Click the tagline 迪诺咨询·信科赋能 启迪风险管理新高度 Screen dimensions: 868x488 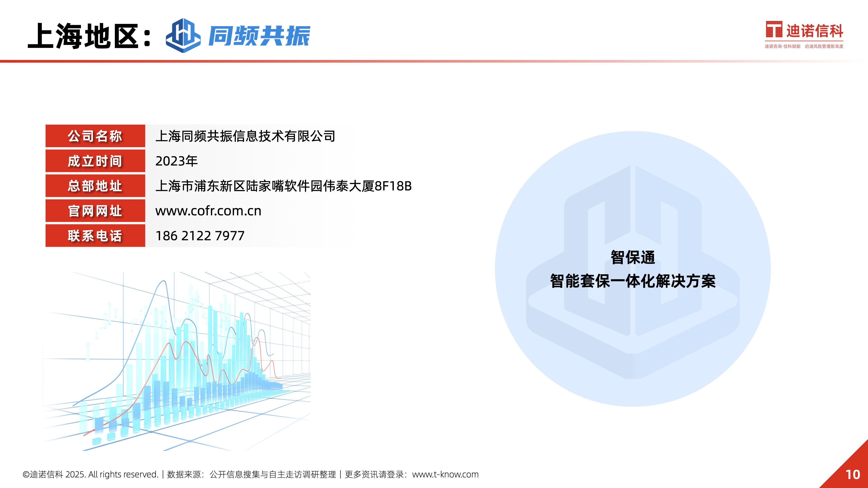(804, 47)
